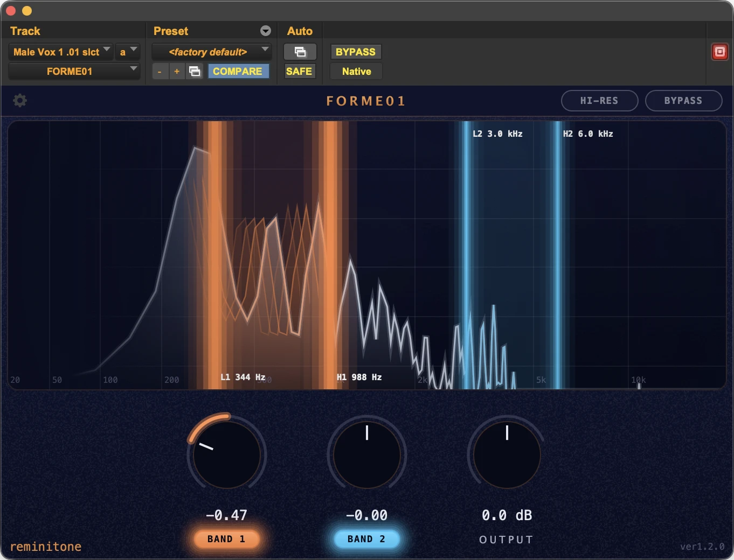Image resolution: width=734 pixels, height=560 pixels.
Task: Click the copy preset settings icon
Action: pos(195,71)
